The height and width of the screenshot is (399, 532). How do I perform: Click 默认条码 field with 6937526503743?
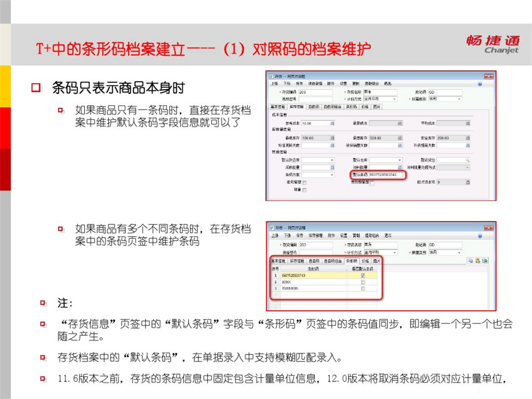(387, 174)
